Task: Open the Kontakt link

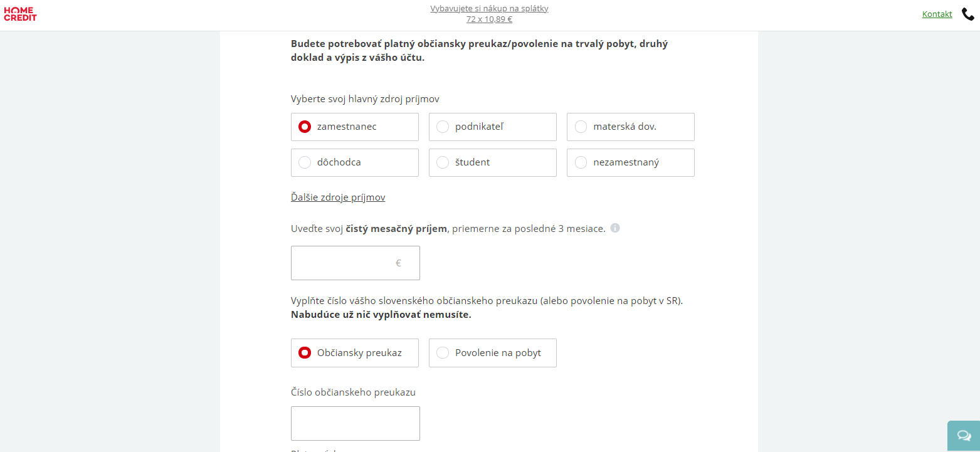Action: (937, 14)
